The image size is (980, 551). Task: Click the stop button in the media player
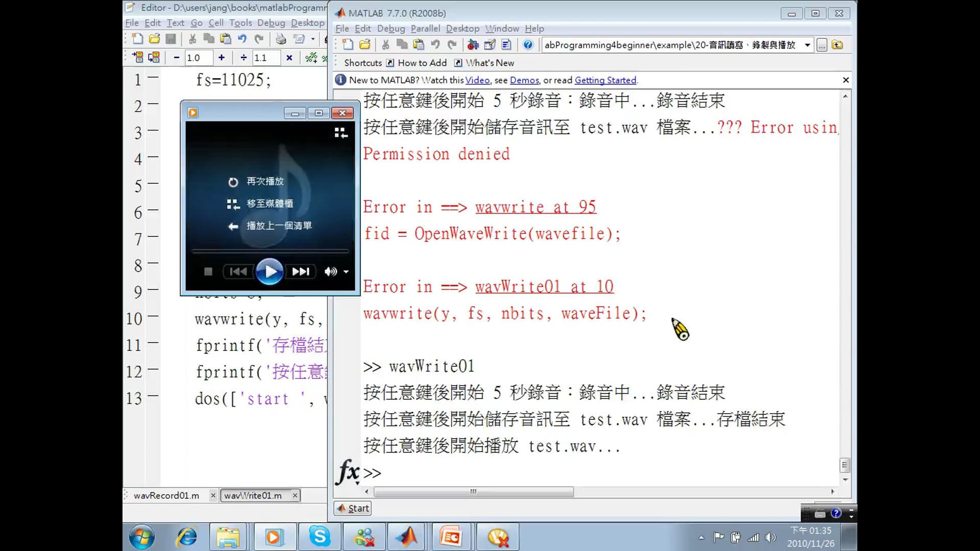point(208,272)
